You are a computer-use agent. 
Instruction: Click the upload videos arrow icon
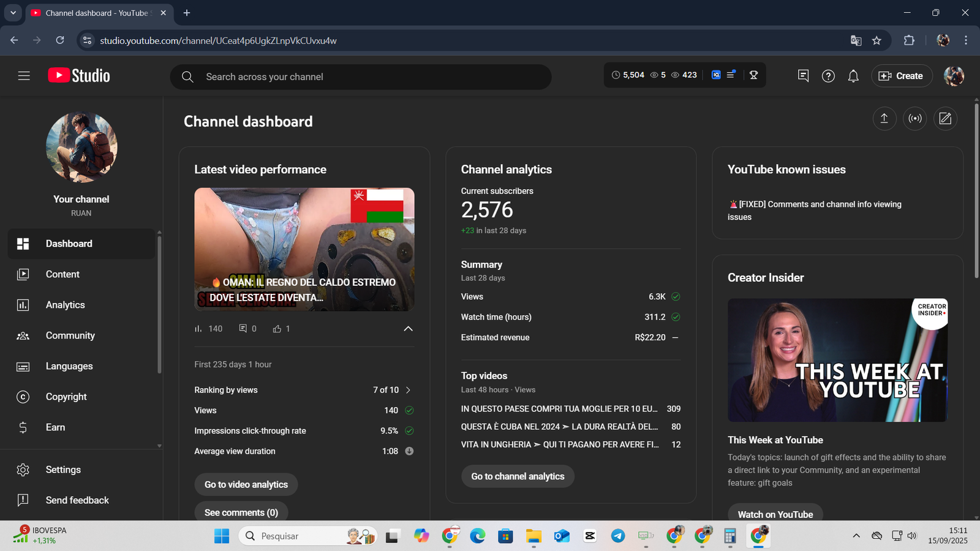tap(884, 119)
